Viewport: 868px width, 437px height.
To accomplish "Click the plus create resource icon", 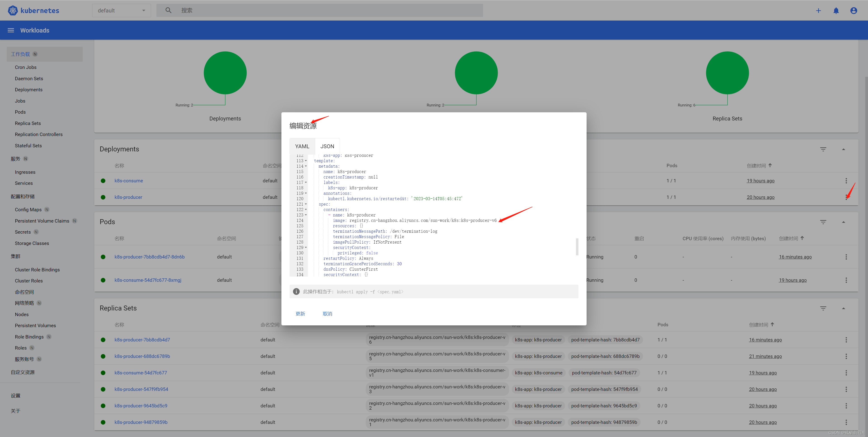I will click(x=818, y=10).
